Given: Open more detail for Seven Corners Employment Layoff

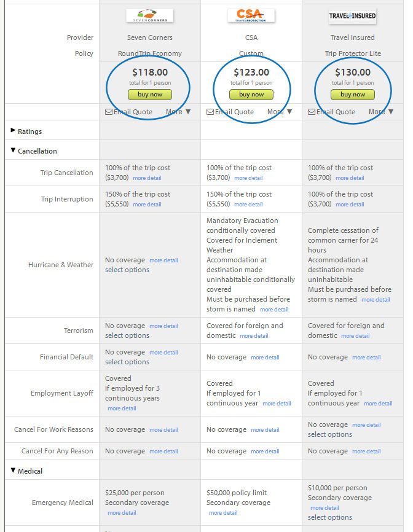Looking at the screenshot, I should click(x=122, y=409).
